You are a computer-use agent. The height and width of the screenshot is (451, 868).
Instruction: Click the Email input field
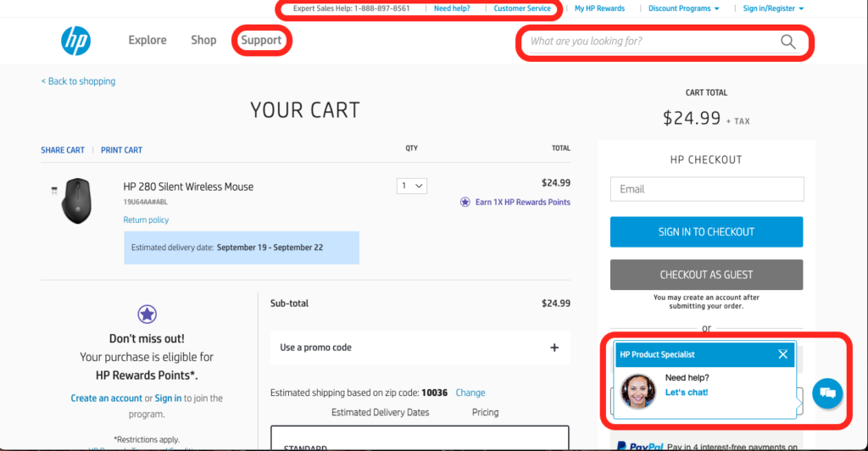[x=706, y=189]
